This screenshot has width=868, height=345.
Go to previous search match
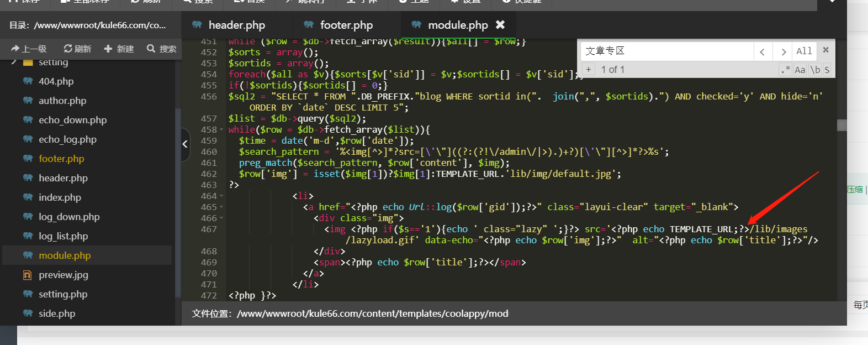point(762,52)
